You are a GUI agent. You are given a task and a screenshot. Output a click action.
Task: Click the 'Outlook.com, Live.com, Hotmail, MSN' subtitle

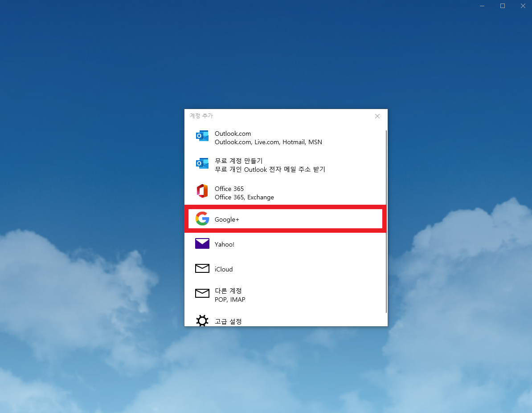click(268, 142)
